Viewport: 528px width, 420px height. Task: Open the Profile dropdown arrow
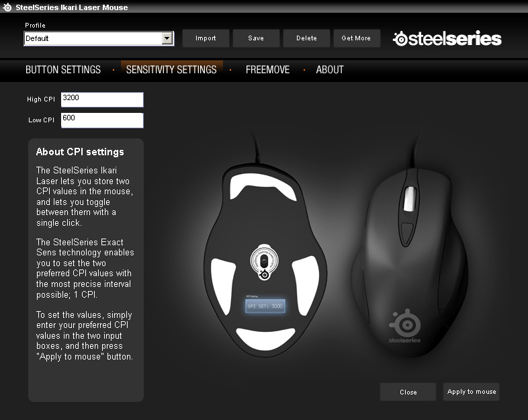pyautogui.click(x=167, y=38)
